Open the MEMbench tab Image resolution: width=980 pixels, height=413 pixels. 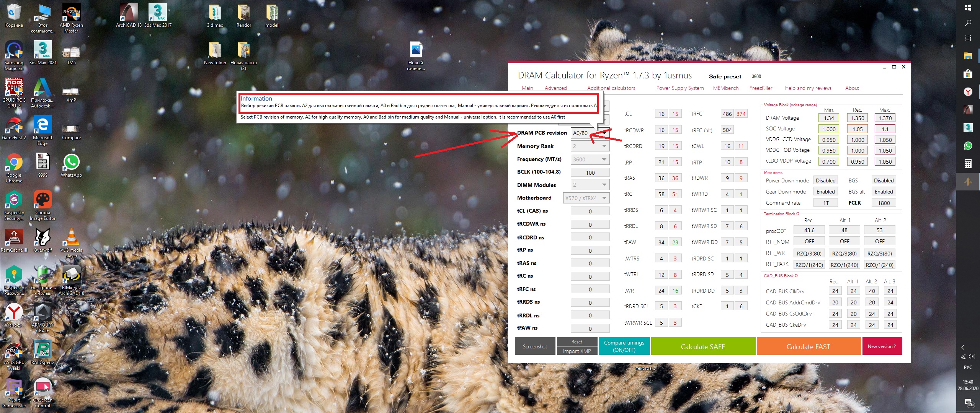(725, 88)
